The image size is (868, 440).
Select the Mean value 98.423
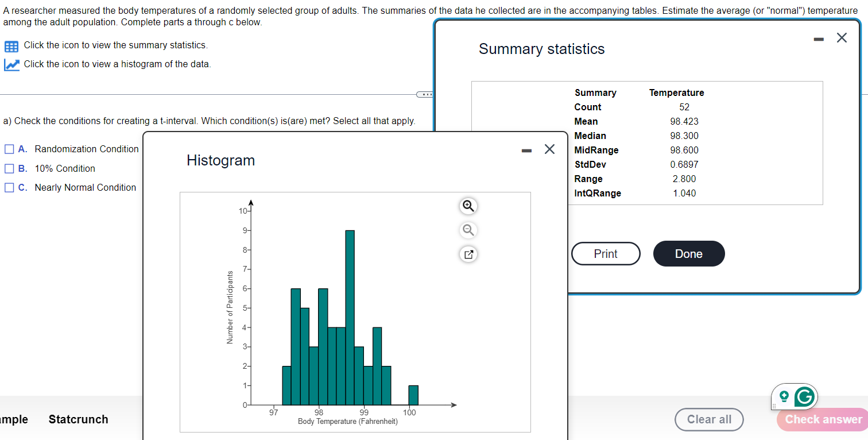684,121
